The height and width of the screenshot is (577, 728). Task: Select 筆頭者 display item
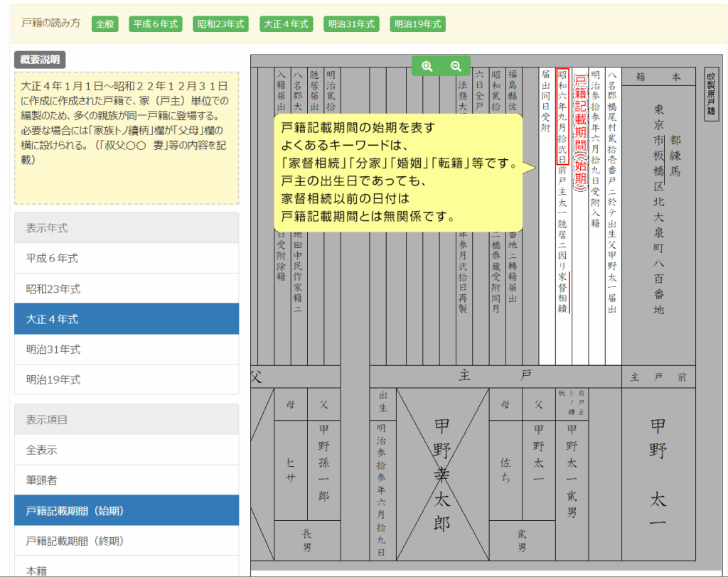[127, 480]
